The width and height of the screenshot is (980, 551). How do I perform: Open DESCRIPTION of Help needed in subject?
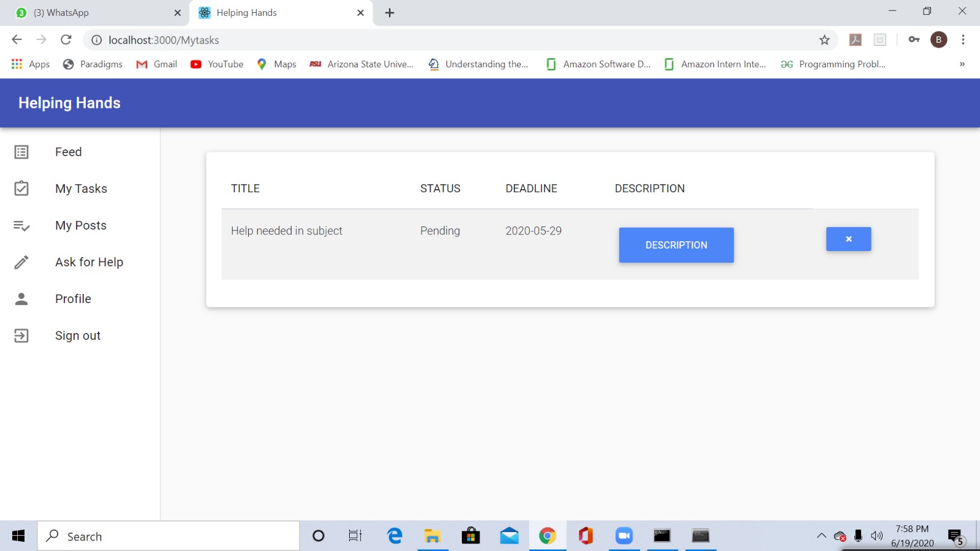676,245
